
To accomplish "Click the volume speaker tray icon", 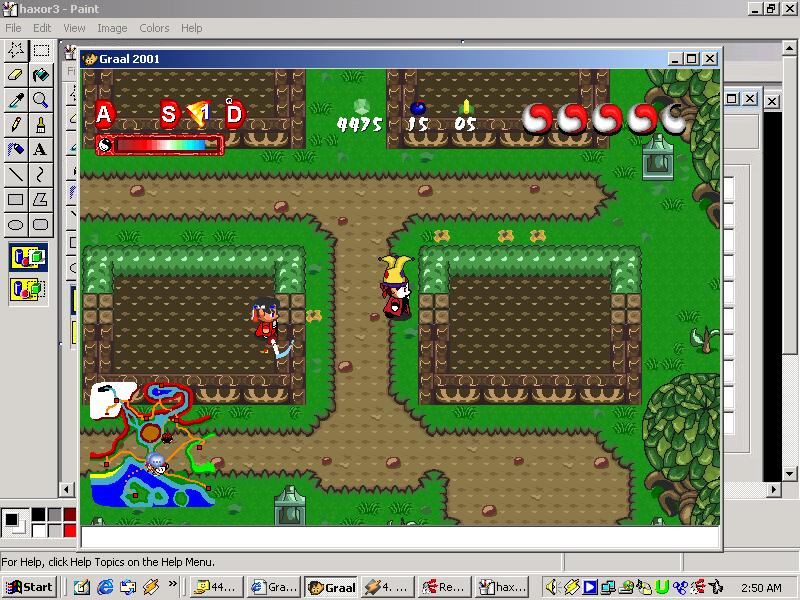I will click(552, 587).
